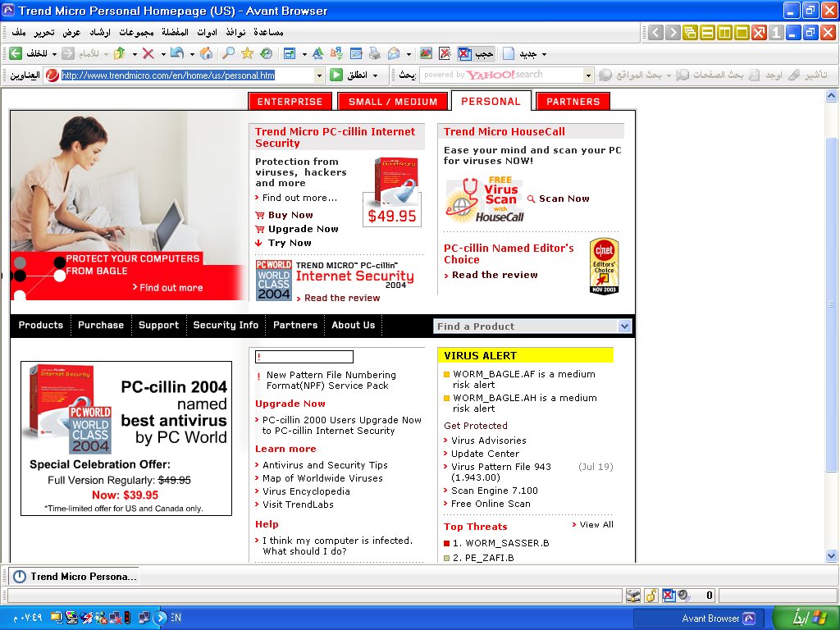Go to the Home page icon
840x630 pixels.
coord(206,53)
